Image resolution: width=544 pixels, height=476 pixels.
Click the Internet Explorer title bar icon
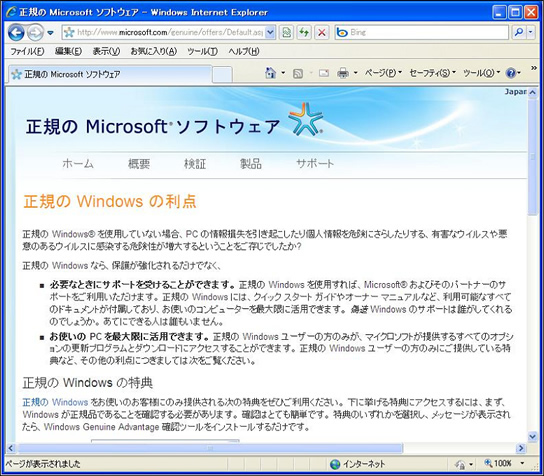tap(11, 12)
